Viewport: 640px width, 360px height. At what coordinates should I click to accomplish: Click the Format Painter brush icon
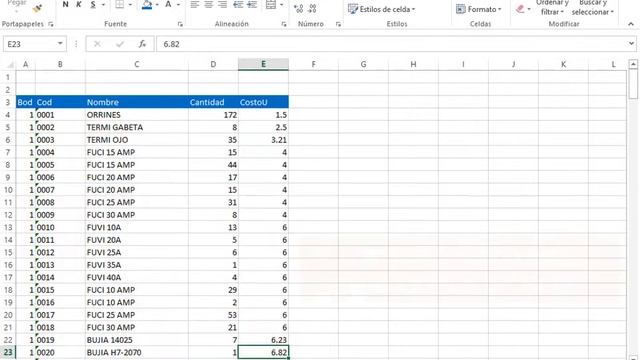pyautogui.click(x=38, y=8)
